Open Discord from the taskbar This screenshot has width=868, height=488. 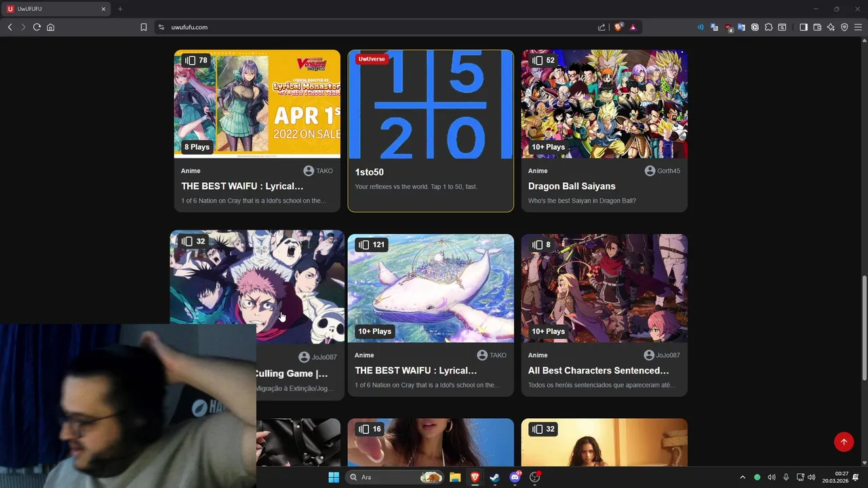[x=515, y=477]
